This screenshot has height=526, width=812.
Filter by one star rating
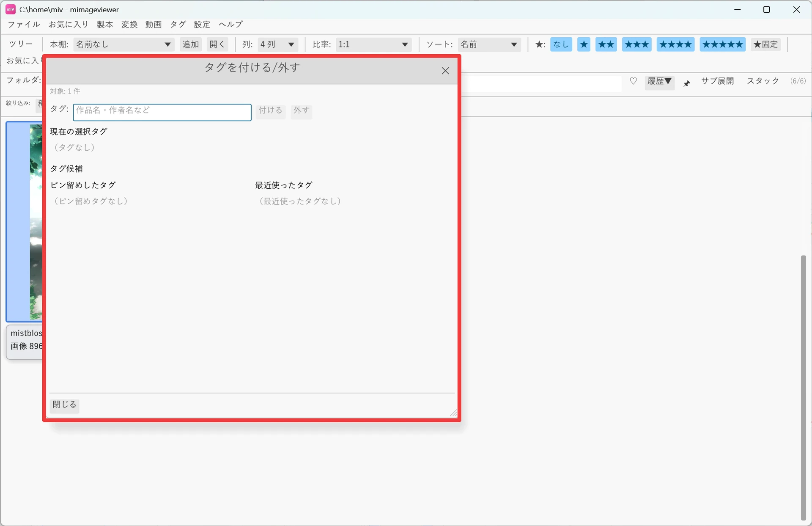584,44
